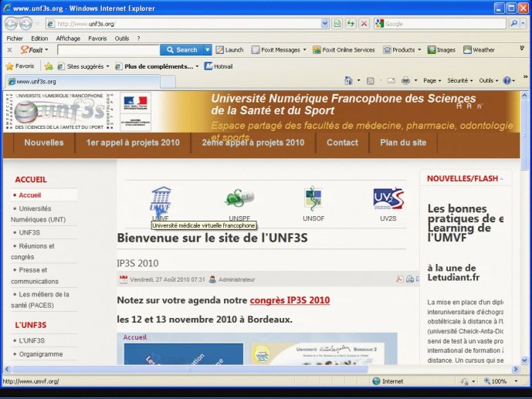Click the Compatibility View icon next to address bar

tap(337, 24)
